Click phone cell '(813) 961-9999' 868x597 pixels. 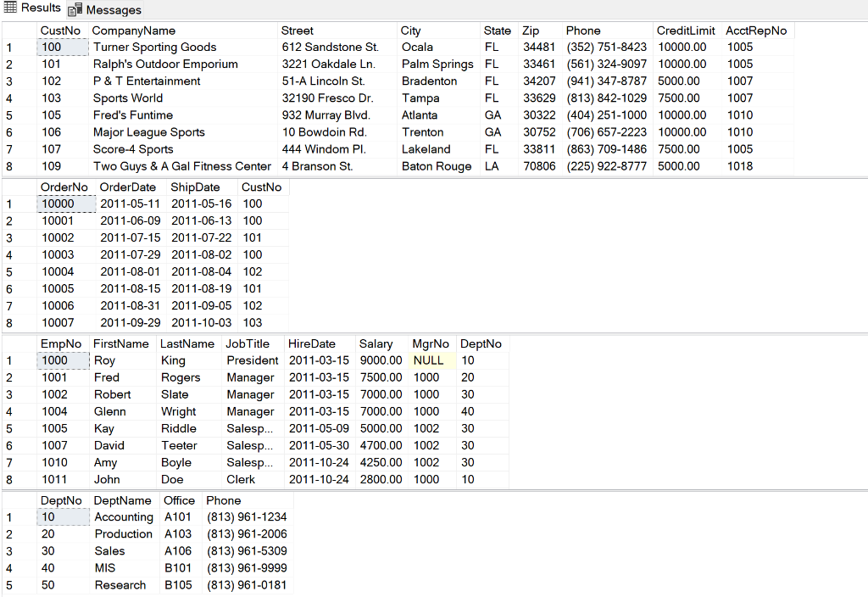tap(248, 568)
